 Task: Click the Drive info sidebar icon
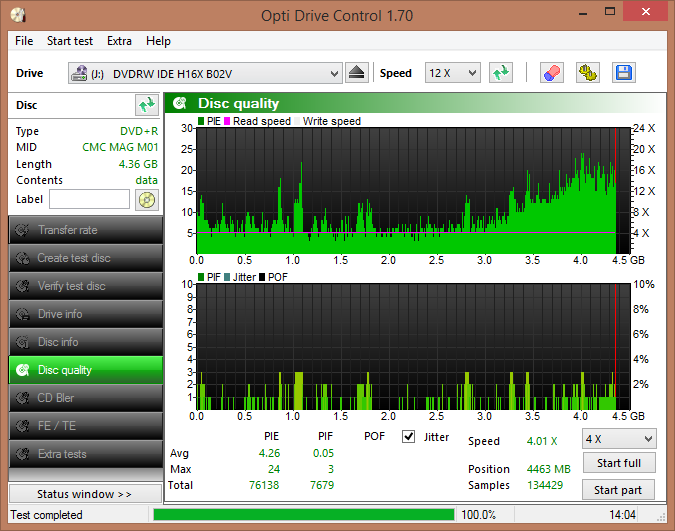tap(22, 314)
